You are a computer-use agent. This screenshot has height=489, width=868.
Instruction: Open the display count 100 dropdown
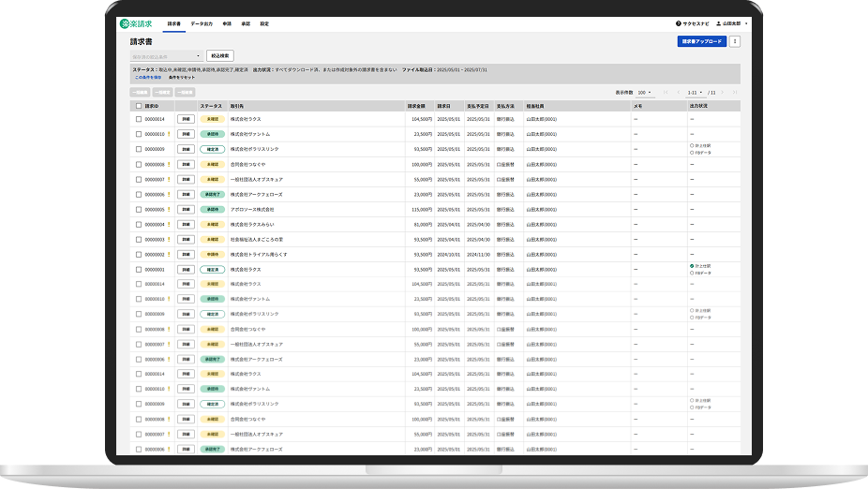point(645,93)
